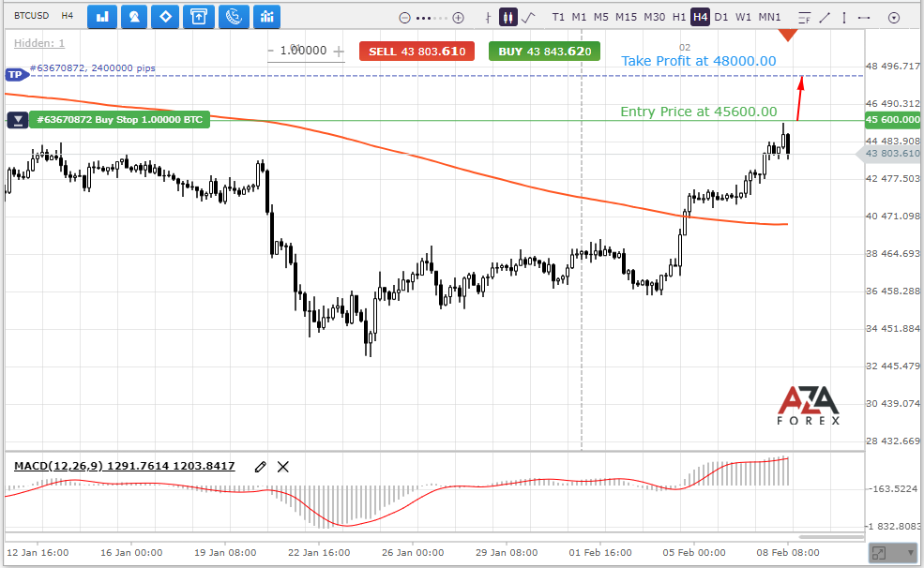Click the 45 600.000 entry price tag
Screen dimensions: 924x568
[892, 119]
